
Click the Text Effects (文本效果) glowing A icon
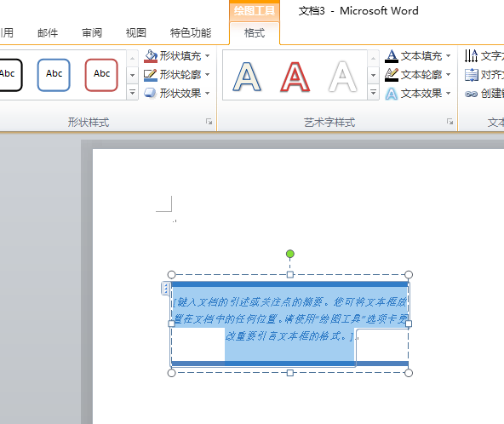tap(391, 94)
